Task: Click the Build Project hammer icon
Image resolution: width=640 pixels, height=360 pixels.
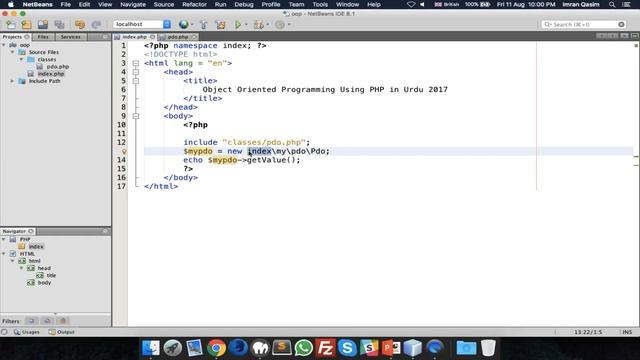Action: point(203,24)
